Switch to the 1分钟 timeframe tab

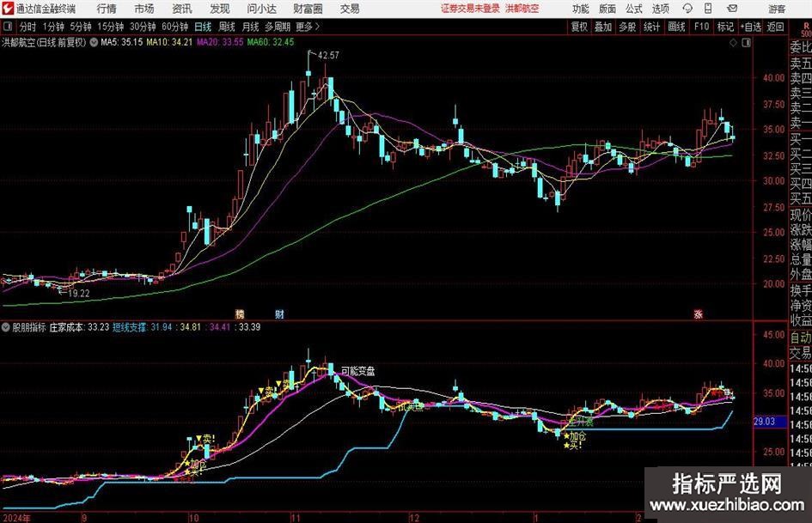coord(52,27)
